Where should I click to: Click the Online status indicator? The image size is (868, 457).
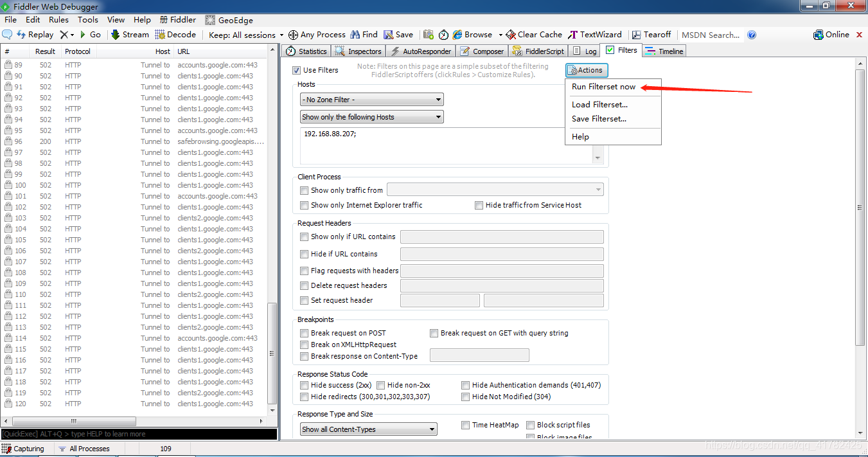click(x=831, y=35)
